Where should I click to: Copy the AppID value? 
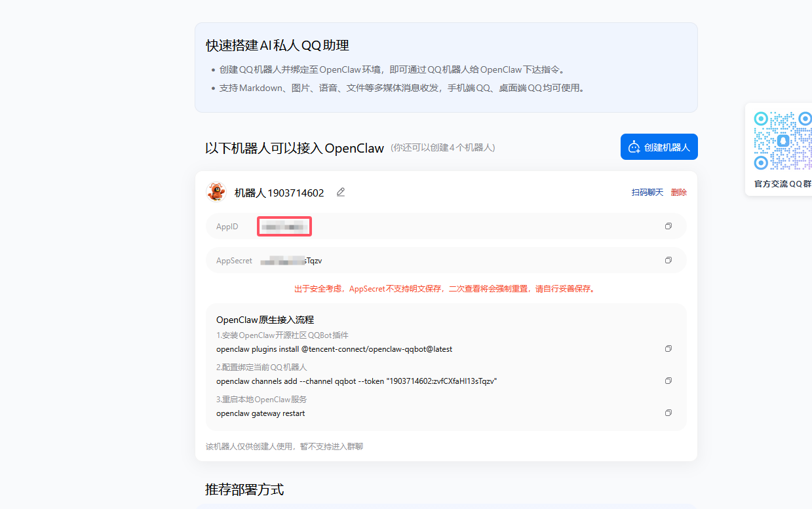(x=668, y=226)
